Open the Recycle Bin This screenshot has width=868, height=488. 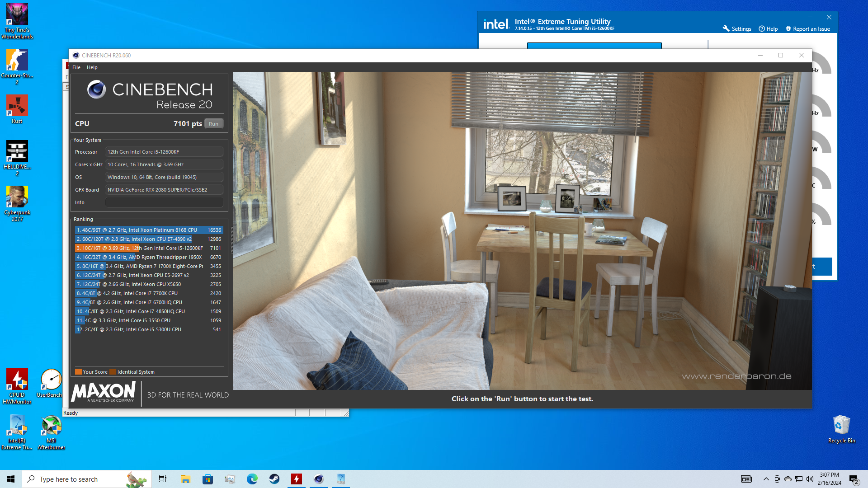click(841, 429)
